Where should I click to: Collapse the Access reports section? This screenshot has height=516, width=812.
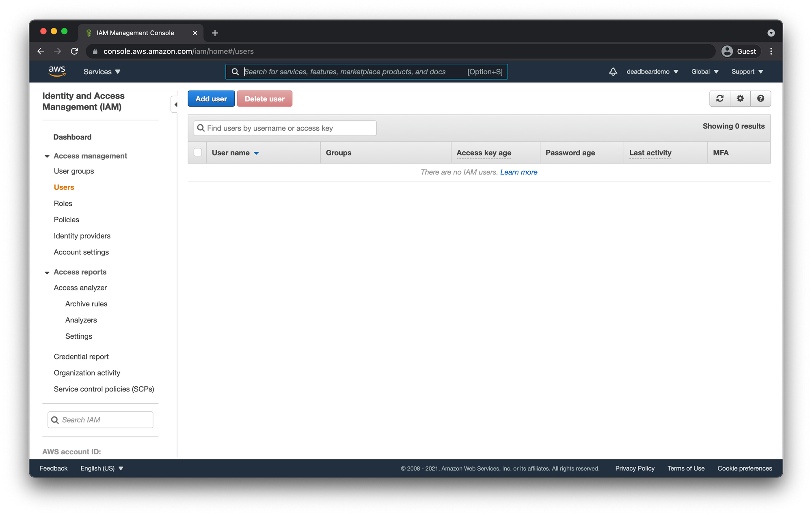pyautogui.click(x=47, y=272)
